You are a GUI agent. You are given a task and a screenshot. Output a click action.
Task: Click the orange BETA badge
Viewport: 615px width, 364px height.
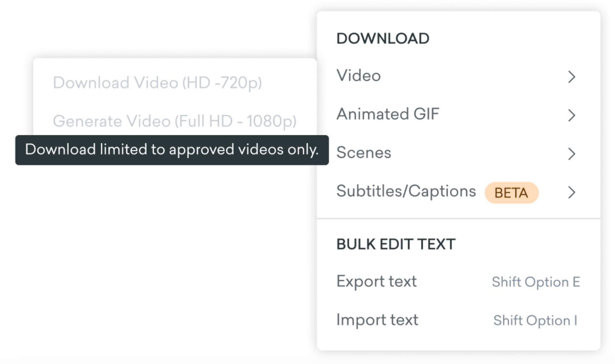point(511,193)
